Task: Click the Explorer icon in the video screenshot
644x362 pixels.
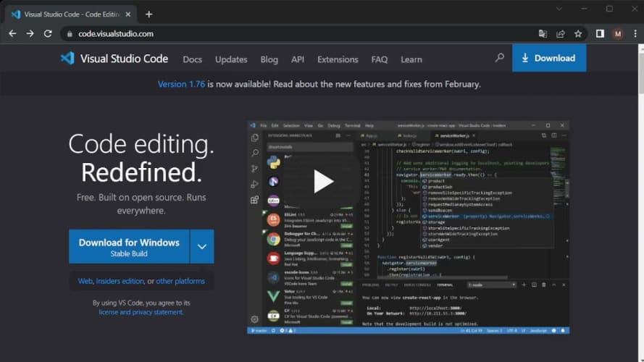Action: click(x=255, y=138)
